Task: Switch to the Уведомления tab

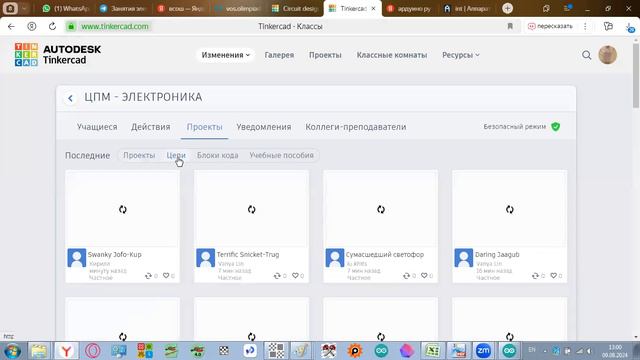Action: (264, 127)
